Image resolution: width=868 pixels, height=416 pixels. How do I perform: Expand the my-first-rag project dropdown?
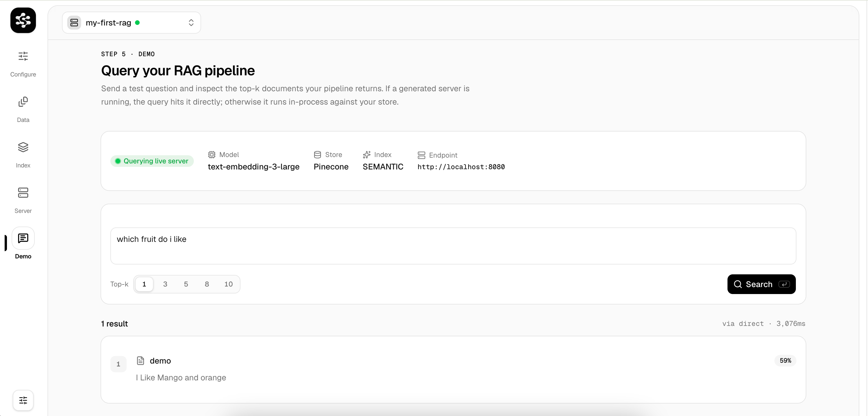click(132, 23)
